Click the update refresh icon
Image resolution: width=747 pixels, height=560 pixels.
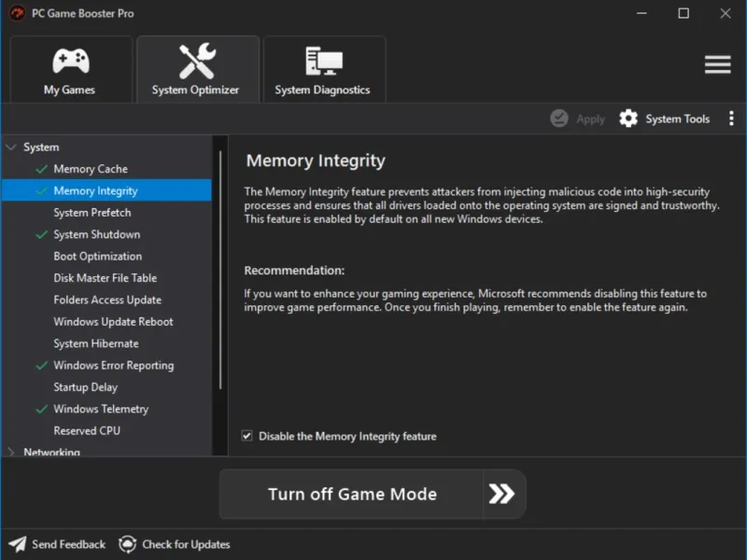point(127,544)
